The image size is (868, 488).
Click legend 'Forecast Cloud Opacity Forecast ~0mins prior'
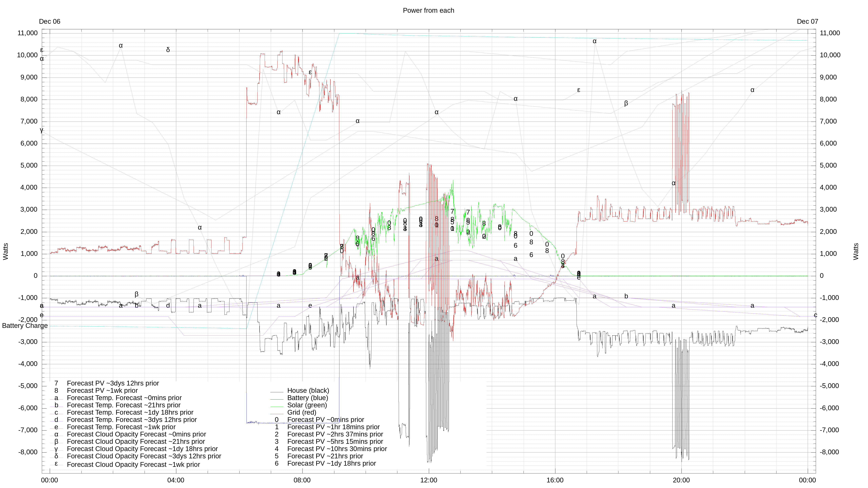[x=136, y=434]
